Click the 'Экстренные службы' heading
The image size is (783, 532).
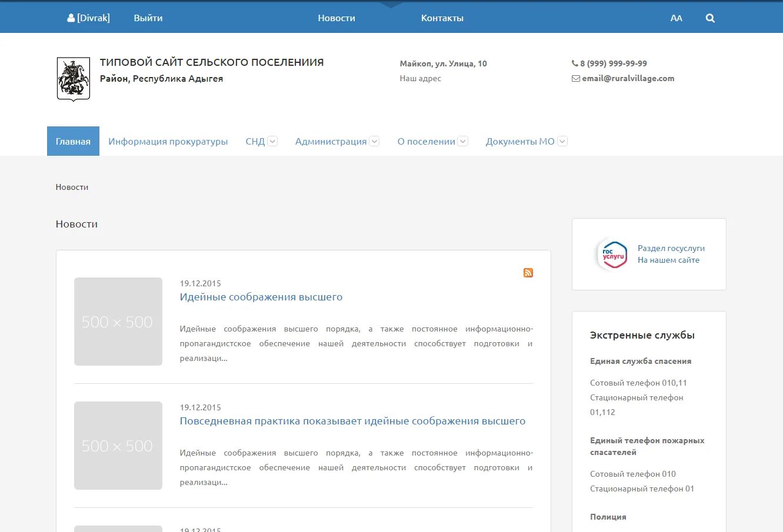coord(642,335)
